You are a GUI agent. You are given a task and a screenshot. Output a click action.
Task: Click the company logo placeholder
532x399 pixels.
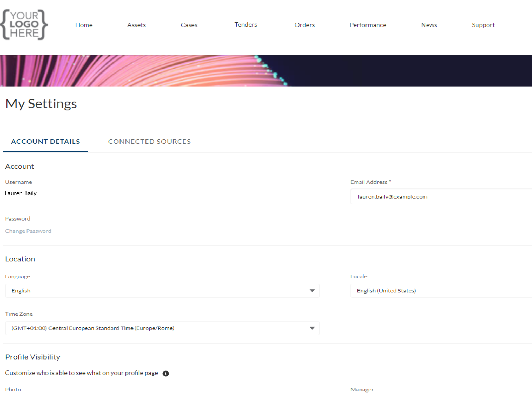pos(24,25)
